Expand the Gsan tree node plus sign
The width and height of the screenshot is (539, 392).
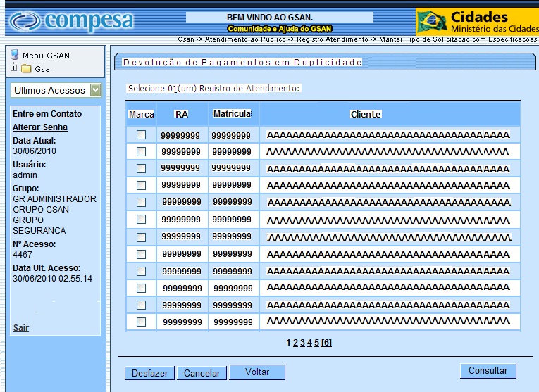13,68
